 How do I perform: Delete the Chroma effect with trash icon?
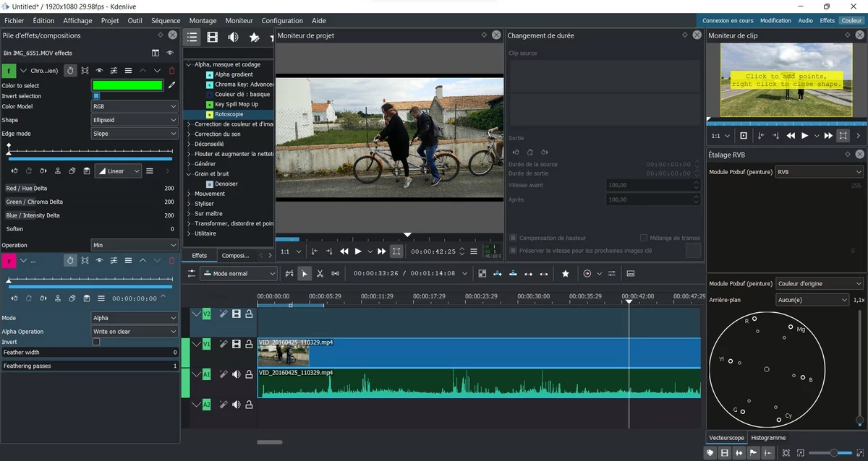point(171,71)
